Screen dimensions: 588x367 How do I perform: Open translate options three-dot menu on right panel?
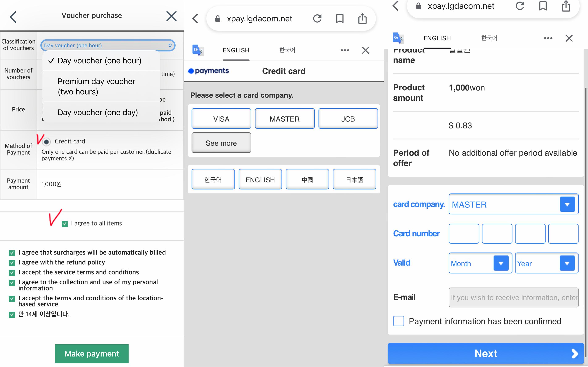pyautogui.click(x=548, y=38)
